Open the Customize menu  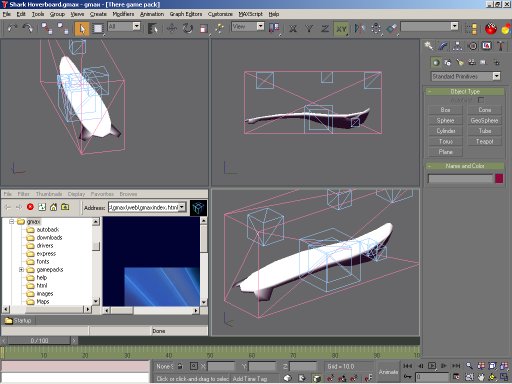[220, 14]
